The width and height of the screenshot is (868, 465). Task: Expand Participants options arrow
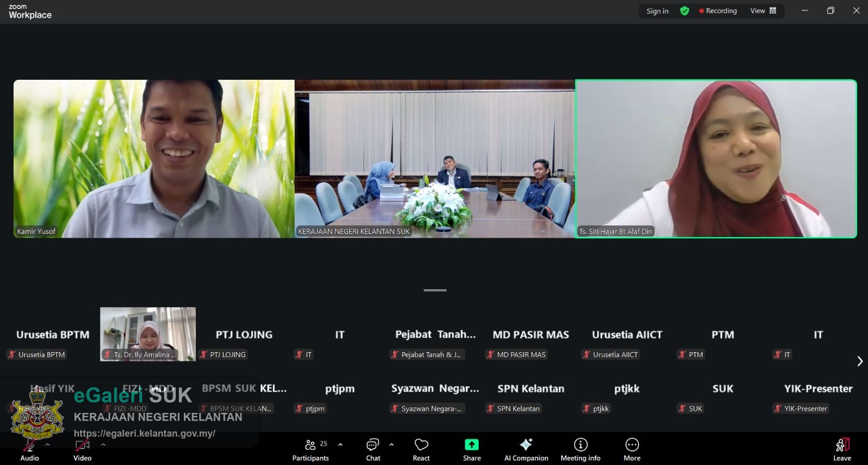340,444
